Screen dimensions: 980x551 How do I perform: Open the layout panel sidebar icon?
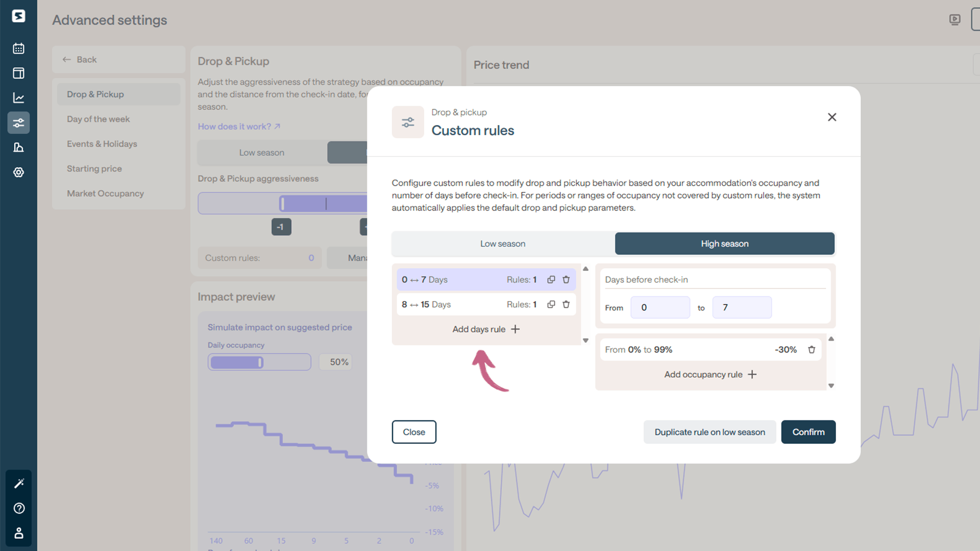pyautogui.click(x=18, y=73)
